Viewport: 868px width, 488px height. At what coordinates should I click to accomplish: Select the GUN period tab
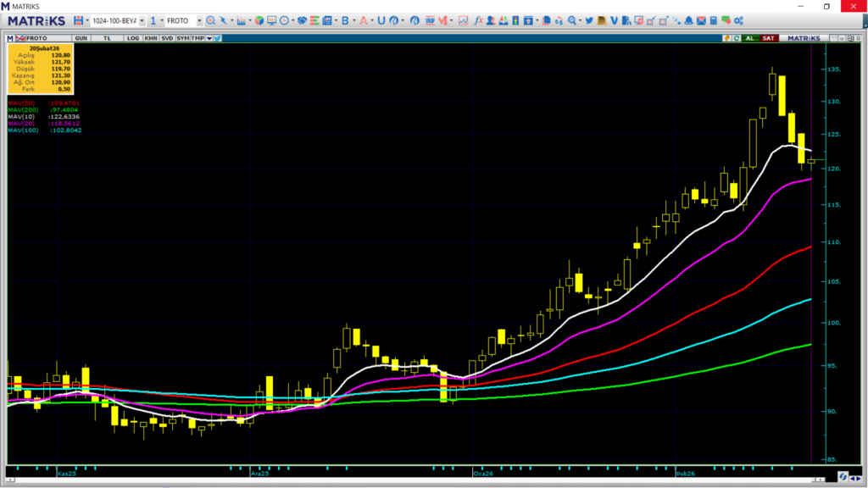tap(81, 38)
